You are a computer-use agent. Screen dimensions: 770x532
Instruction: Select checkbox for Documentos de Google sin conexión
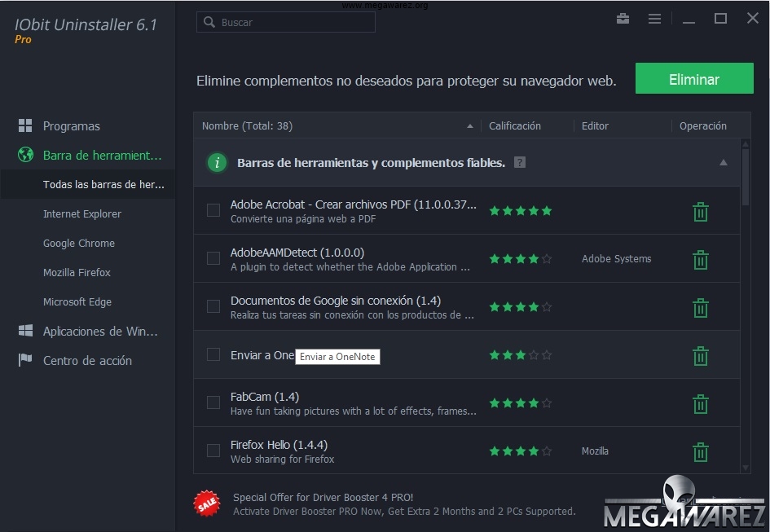[x=213, y=306]
